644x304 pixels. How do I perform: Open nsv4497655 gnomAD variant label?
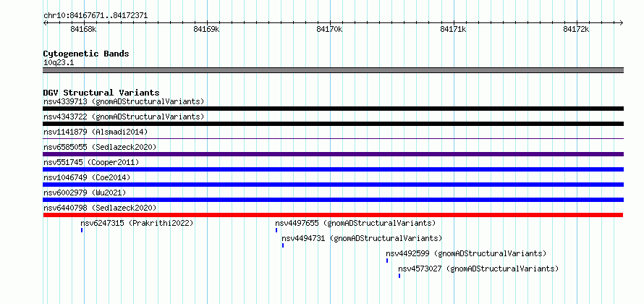[355, 223]
